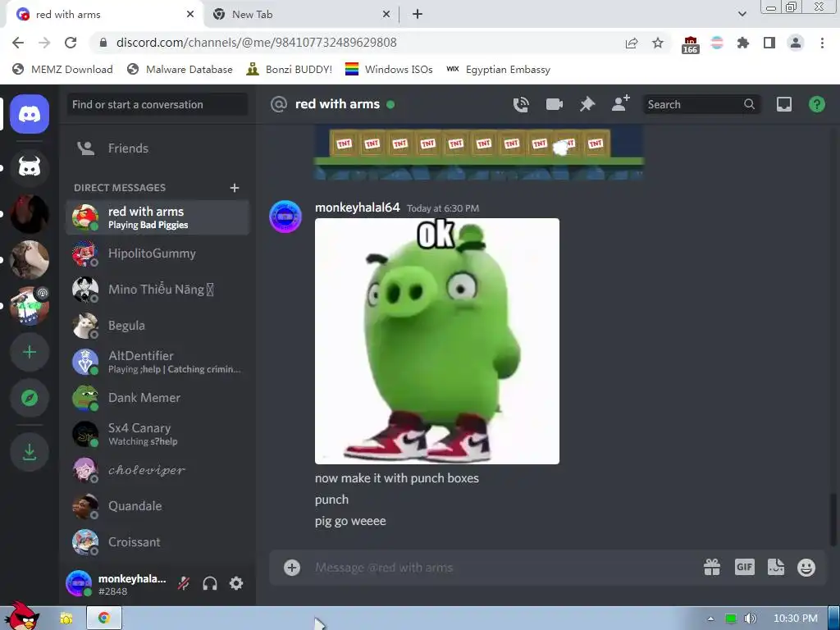
Task: Click the taskbar clock 10:30 PM
Action: (x=796, y=619)
